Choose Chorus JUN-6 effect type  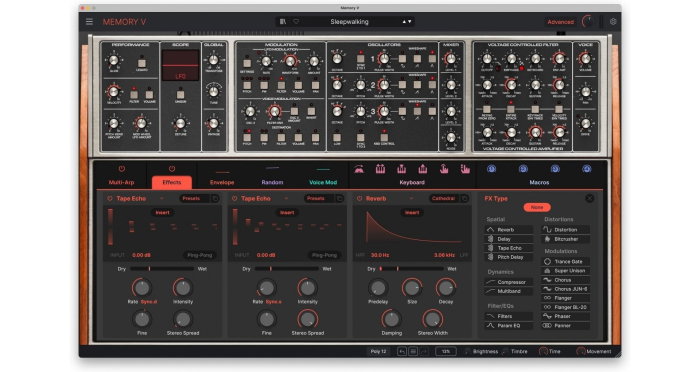(566, 289)
